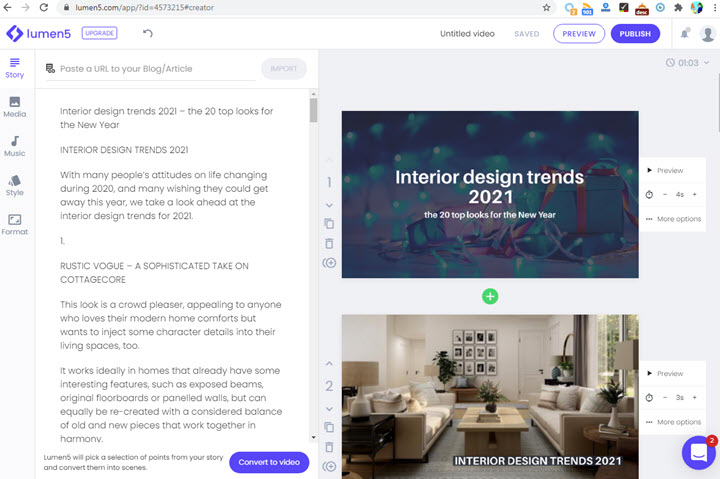The height and width of the screenshot is (479, 720).
Task: Add sub-scene to scene 1 with plus-circle icon
Action: click(x=329, y=263)
